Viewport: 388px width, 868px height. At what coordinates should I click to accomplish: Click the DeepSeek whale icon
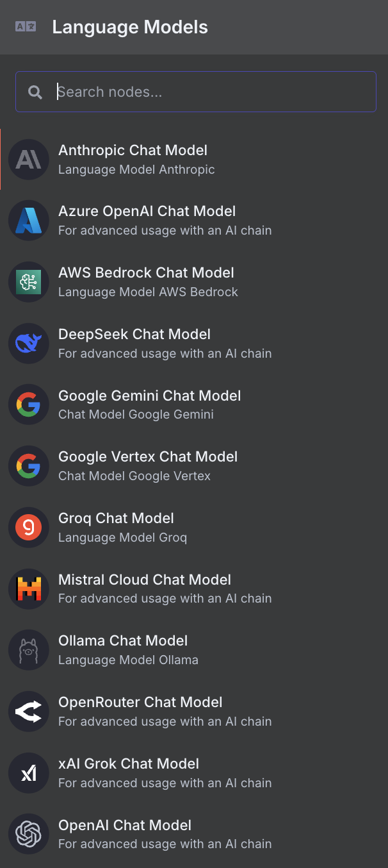coord(29,344)
